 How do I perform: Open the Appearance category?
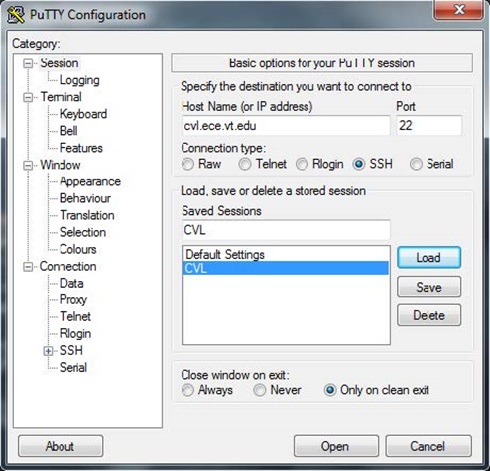click(x=90, y=181)
